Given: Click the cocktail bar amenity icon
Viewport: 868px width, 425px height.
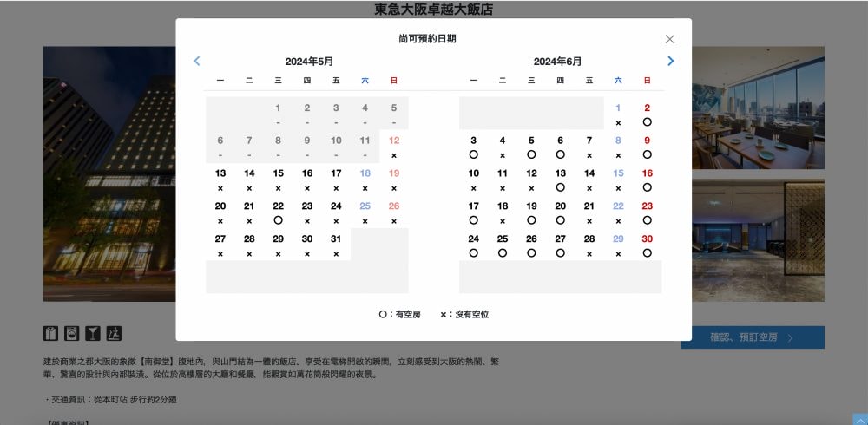Looking at the screenshot, I should pyautogui.click(x=93, y=333).
